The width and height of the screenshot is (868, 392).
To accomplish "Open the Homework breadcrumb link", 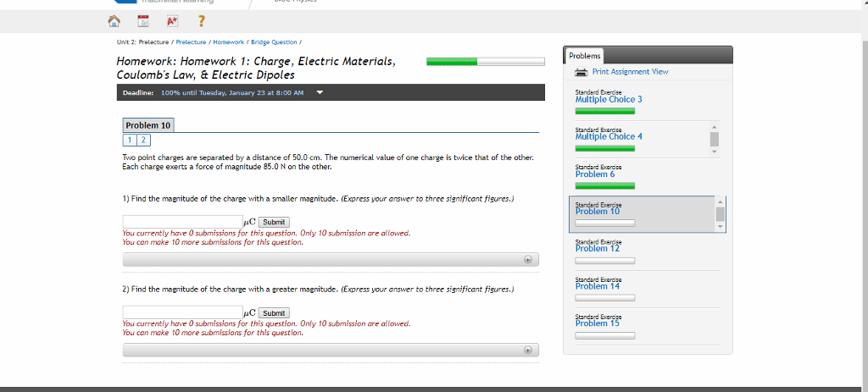I will (230, 42).
